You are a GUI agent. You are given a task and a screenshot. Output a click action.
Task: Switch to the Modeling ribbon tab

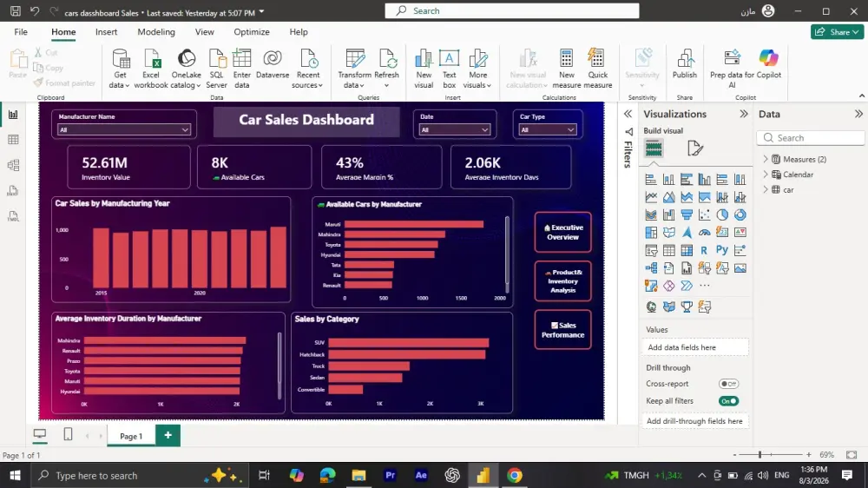[x=156, y=31]
